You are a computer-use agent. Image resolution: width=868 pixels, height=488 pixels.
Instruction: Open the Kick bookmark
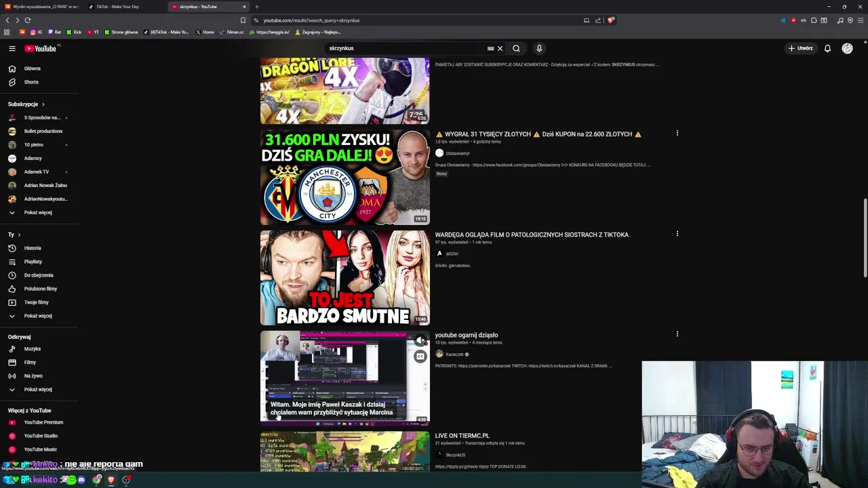coord(74,32)
